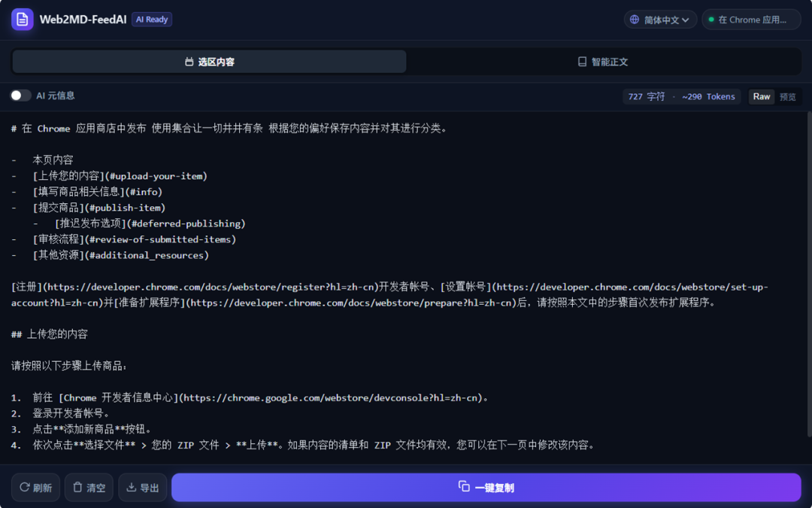Click the '[填写商品相关信息](#info)' line
812x508 pixels.
86,192
